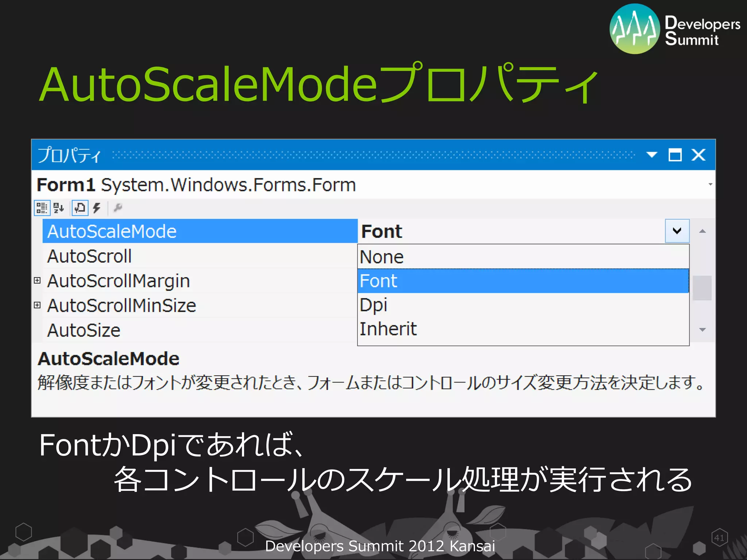The image size is (747, 560).
Task: Close the properties panel
Action: [x=698, y=155]
